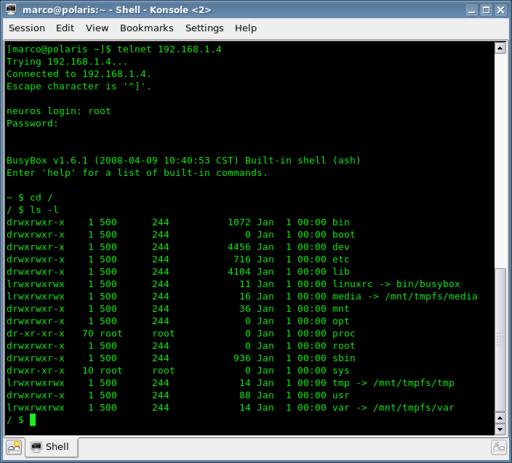Click the close-session icon at bottom right

point(499,447)
